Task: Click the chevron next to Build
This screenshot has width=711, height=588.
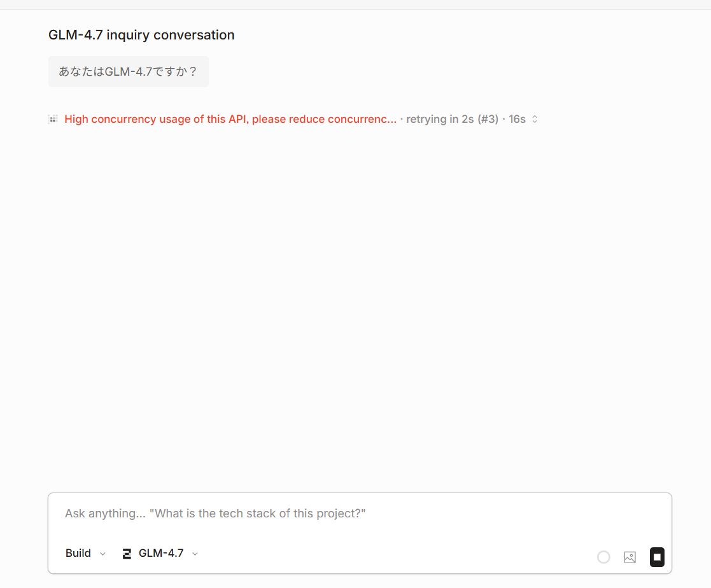Action: coord(103,554)
